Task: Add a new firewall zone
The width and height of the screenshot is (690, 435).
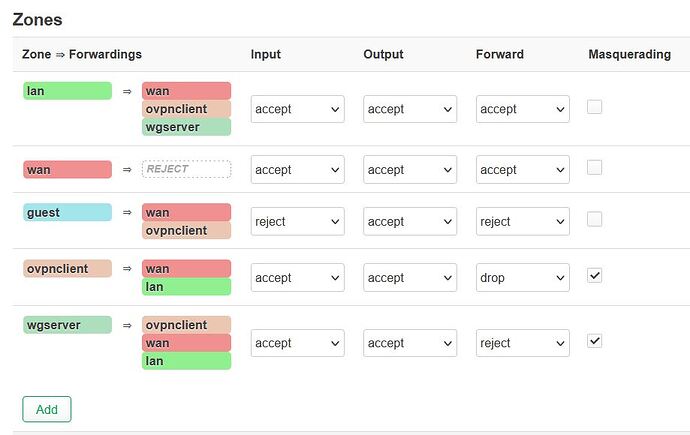Action: tap(47, 409)
